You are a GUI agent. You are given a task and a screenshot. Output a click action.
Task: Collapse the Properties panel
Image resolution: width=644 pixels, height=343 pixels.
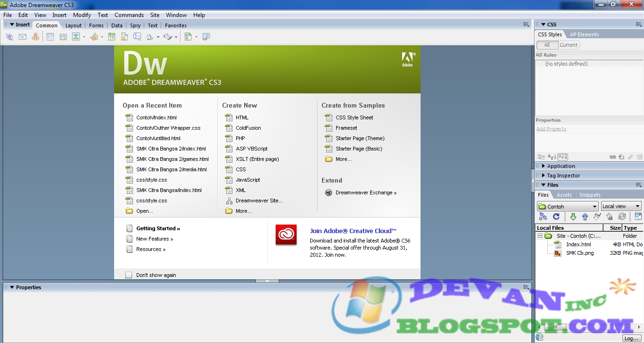click(x=11, y=287)
